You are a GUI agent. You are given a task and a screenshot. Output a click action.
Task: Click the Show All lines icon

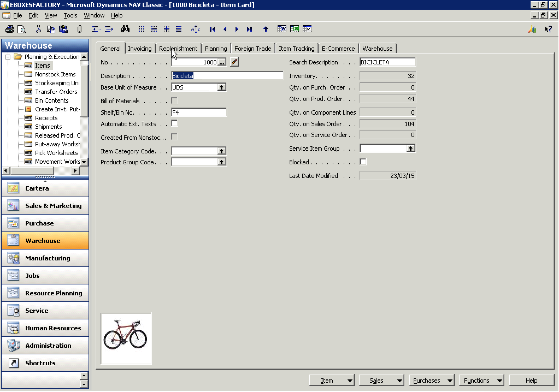[x=179, y=29]
